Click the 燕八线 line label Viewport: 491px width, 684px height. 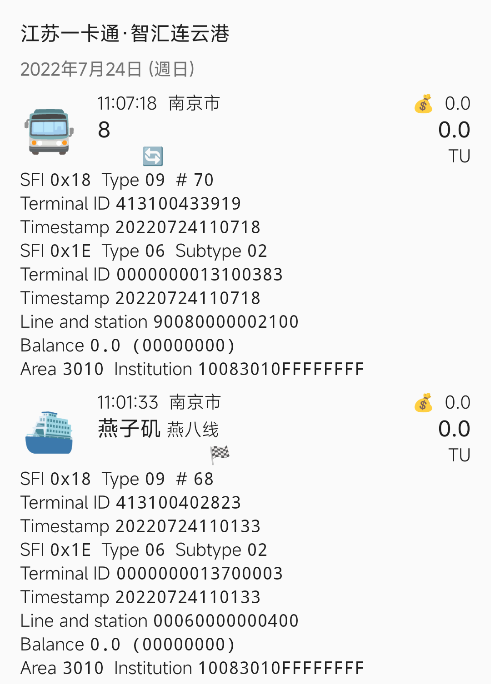tap(192, 430)
